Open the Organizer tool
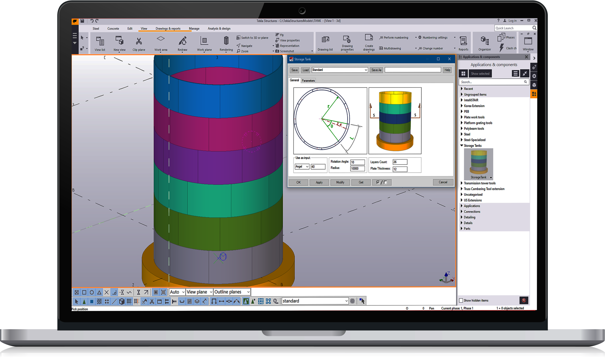This screenshot has height=364, width=605. (485, 43)
